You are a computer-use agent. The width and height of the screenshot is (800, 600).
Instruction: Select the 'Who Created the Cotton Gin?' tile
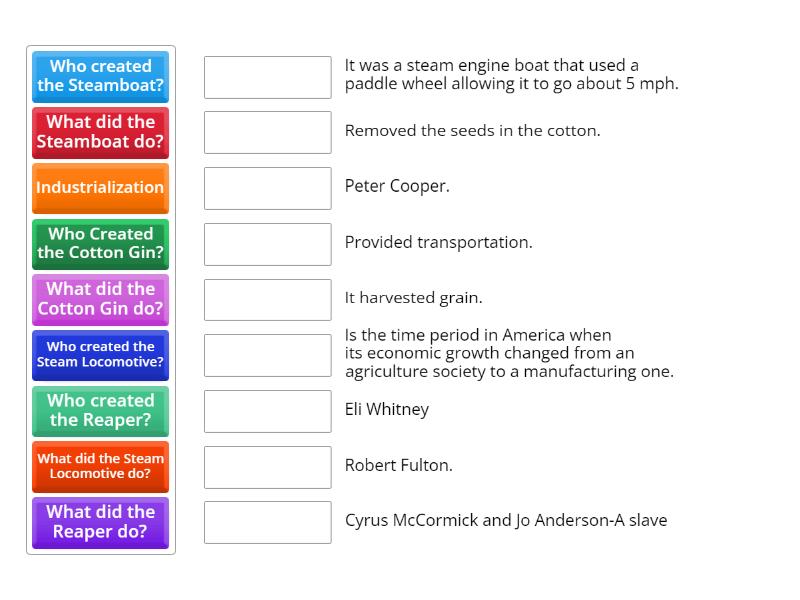pos(100,243)
